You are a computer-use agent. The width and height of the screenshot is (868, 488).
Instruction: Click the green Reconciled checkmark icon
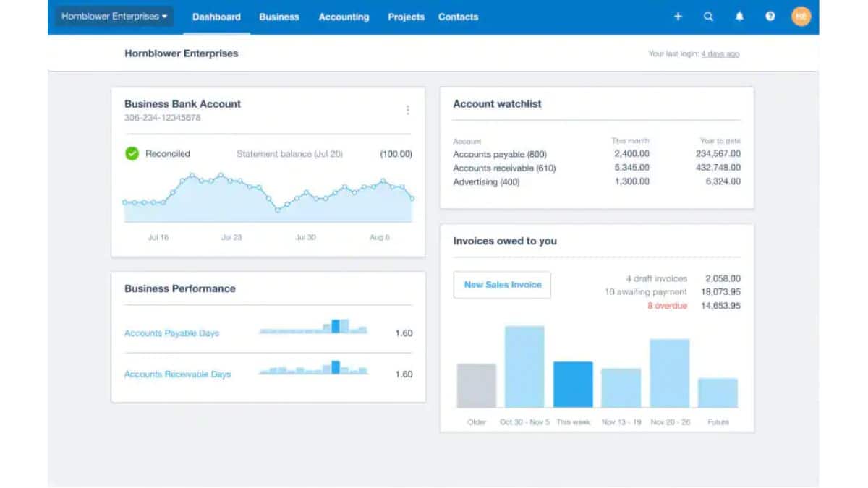[x=132, y=153]
